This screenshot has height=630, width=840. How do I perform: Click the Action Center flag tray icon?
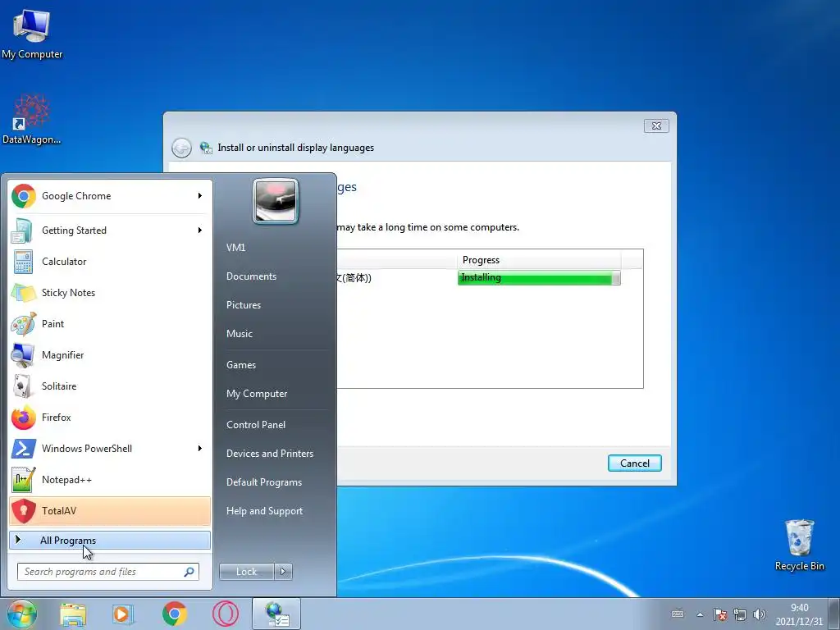tap(720, 614)
